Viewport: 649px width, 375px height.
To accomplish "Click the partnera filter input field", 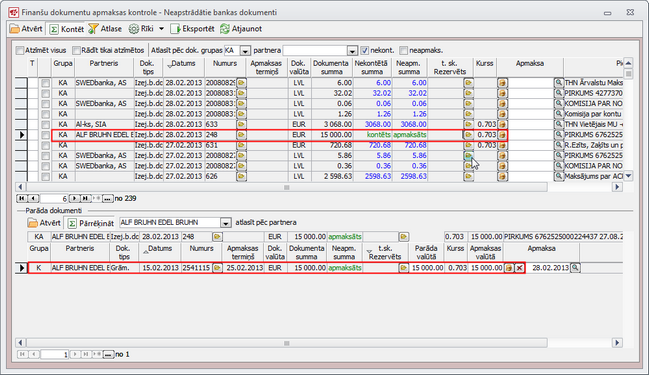I will [x=315, y=50].
